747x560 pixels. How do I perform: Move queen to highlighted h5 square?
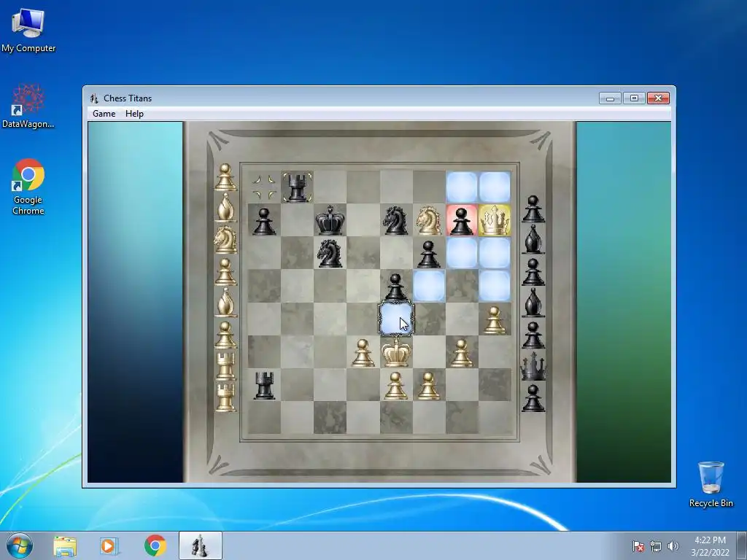495,286
